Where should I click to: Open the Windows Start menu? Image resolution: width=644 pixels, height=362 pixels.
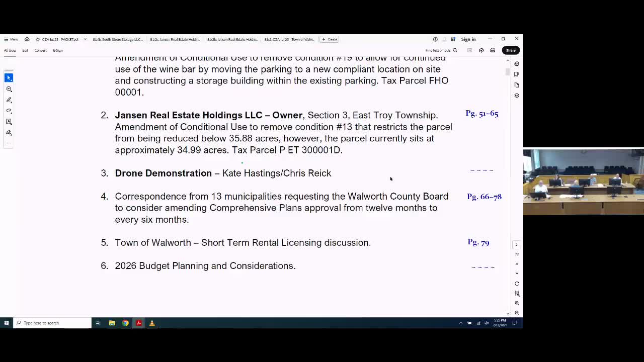[7, 323]
